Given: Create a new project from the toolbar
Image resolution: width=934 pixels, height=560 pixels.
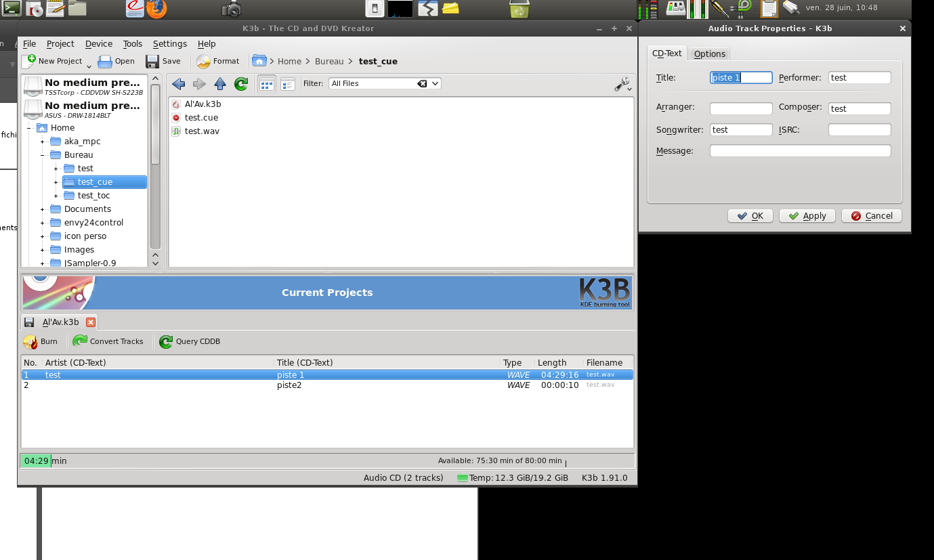Looking at the screenshot, I should click(x=52, y=61).
